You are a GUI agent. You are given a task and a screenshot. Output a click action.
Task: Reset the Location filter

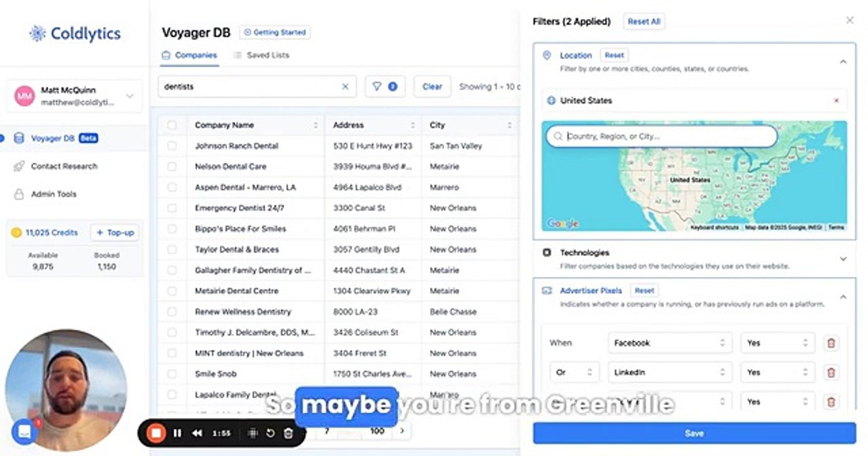pos(614,55)
